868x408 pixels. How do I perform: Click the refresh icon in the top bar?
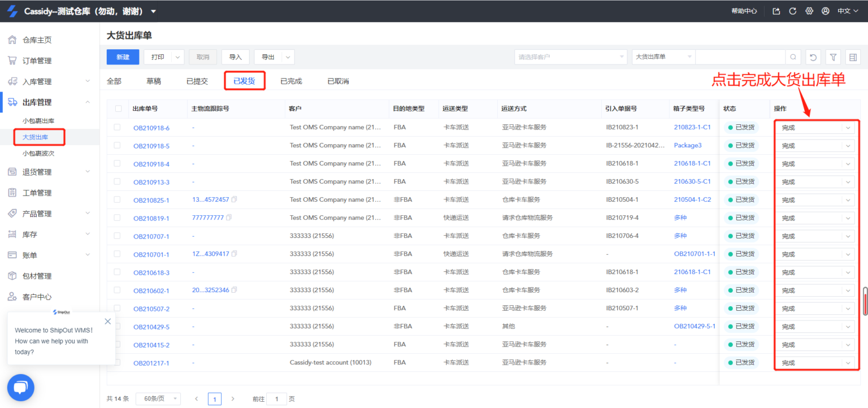pyautogui.click(x=792, y=11)
